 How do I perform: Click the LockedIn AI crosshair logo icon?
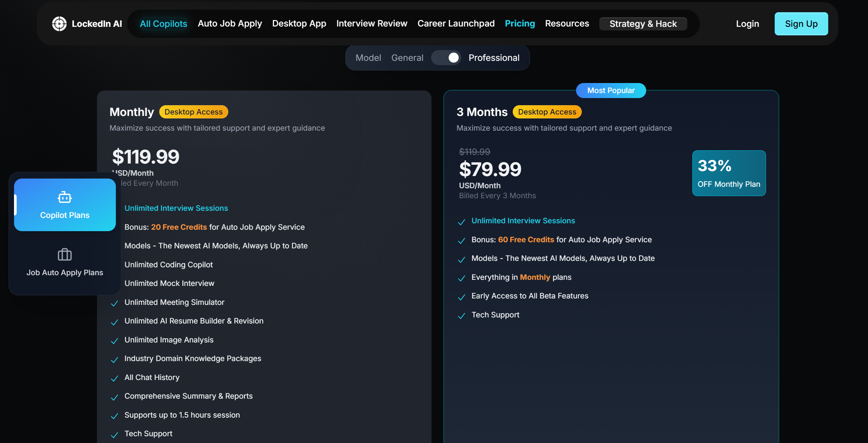[59, 24]
